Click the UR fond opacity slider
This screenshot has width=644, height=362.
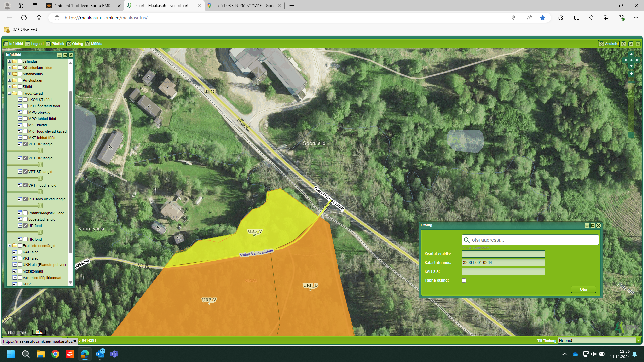[40, 232]
